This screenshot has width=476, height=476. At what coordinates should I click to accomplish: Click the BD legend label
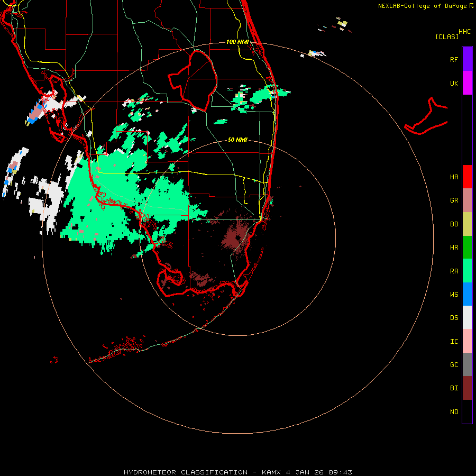(x=454, y=224)
